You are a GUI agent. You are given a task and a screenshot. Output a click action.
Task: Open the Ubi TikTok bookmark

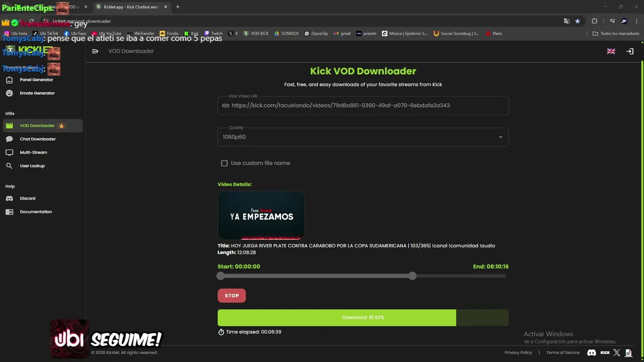(46, 34)
